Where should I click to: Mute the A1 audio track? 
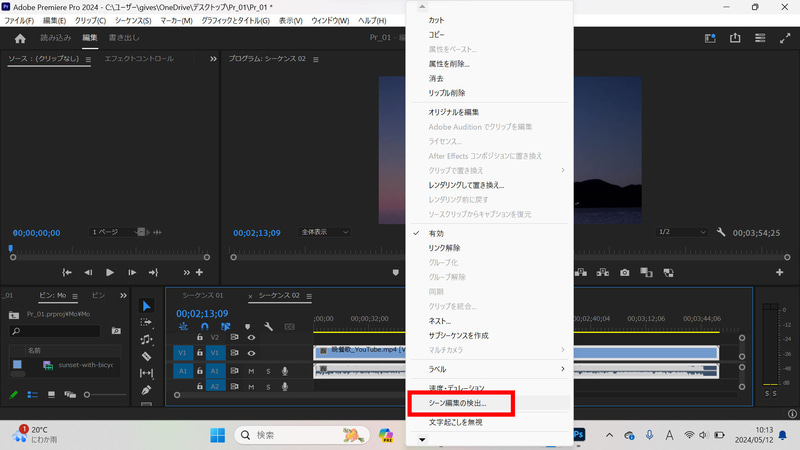(251, 371)
